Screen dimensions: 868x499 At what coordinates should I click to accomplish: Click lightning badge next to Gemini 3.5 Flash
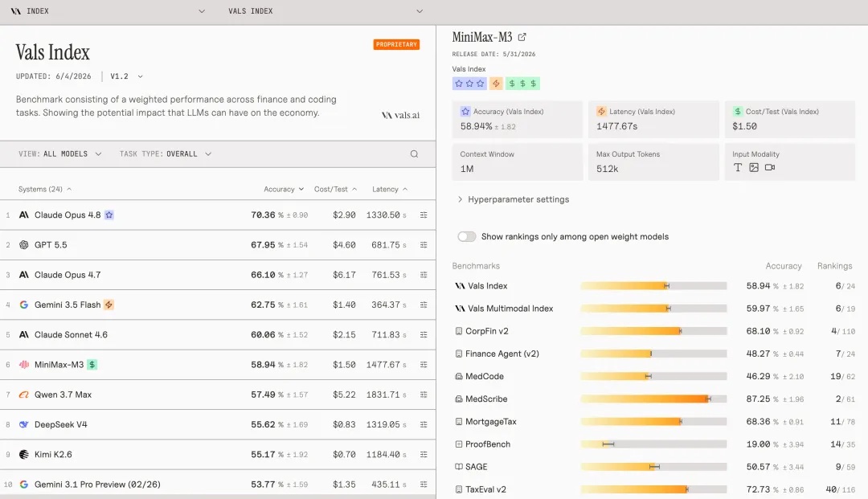pos(109,305)
